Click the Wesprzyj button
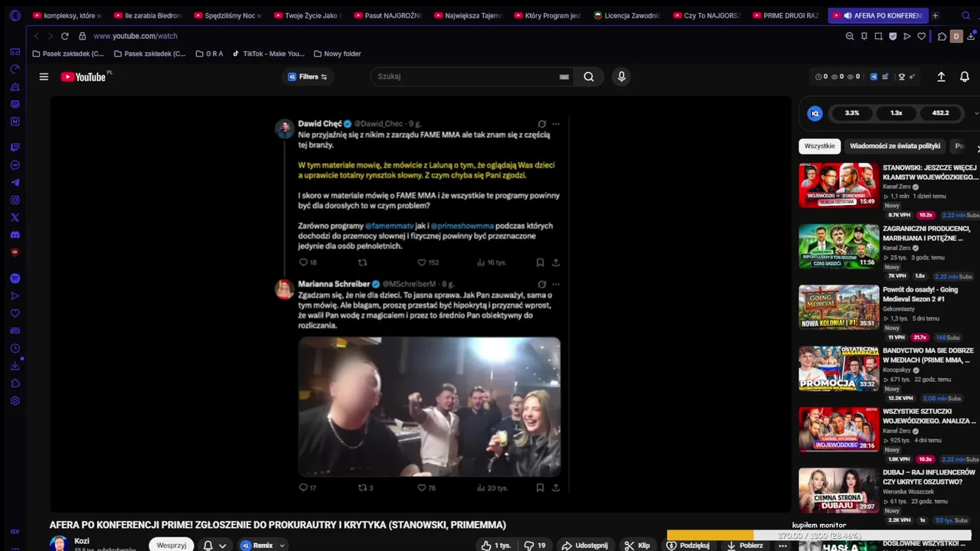Viewport: 980px width, 551px height. click(171, 546)
